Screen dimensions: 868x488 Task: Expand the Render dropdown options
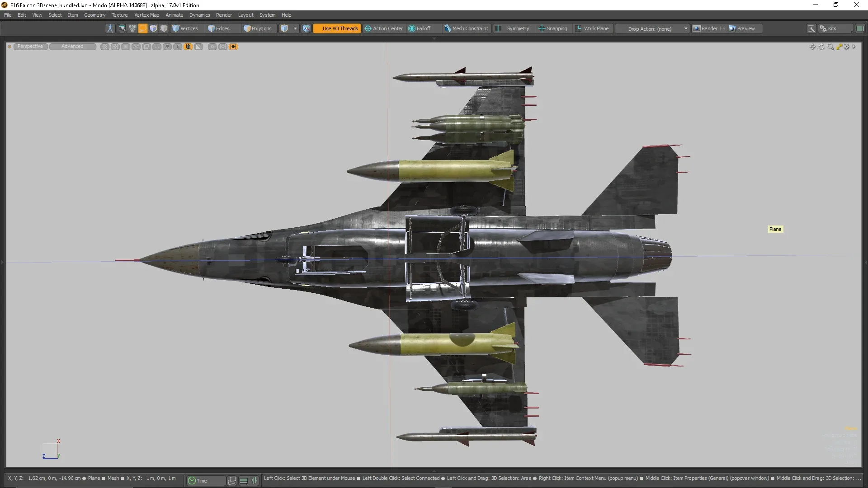point(224,14)
